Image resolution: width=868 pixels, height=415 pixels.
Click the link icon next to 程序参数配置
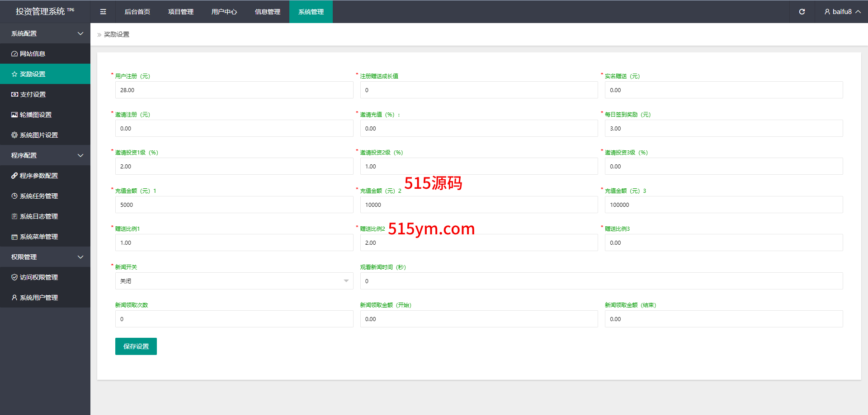point(14,176)
